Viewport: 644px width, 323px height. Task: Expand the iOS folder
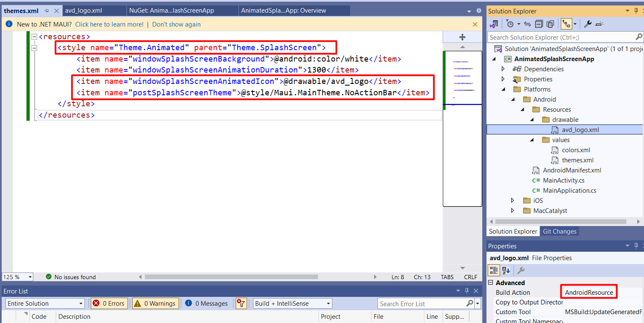(513, 201)
